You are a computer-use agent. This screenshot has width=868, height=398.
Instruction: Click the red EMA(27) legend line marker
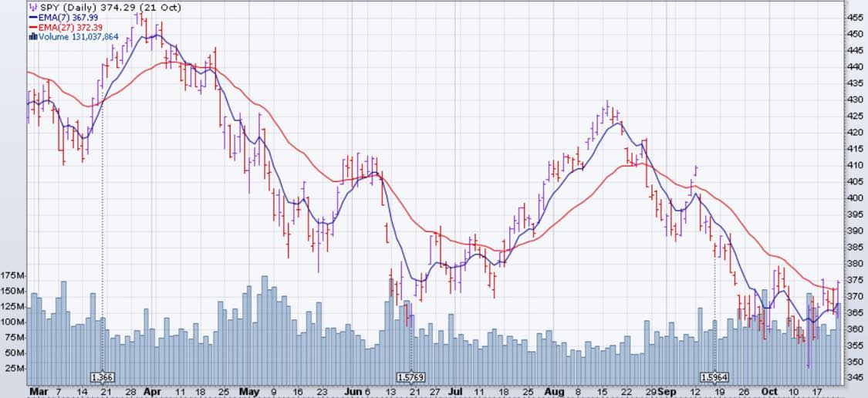(x=32, y=26)
